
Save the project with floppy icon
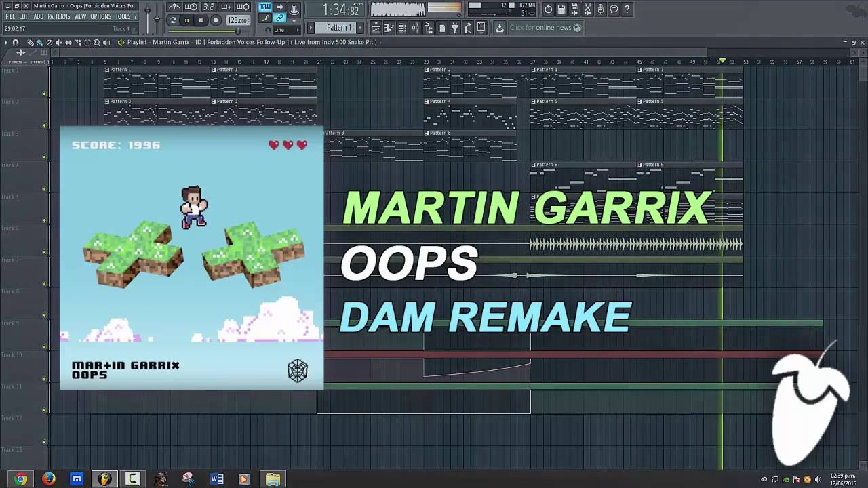tap(561, 9)
